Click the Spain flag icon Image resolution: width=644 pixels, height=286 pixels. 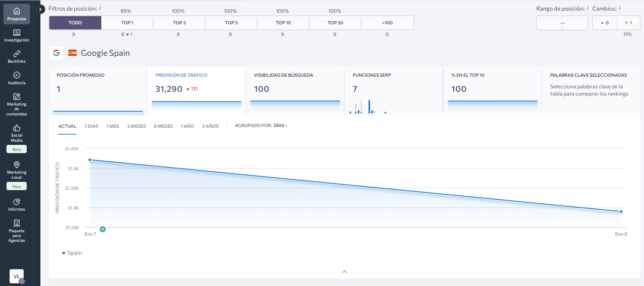click(72, 53)
